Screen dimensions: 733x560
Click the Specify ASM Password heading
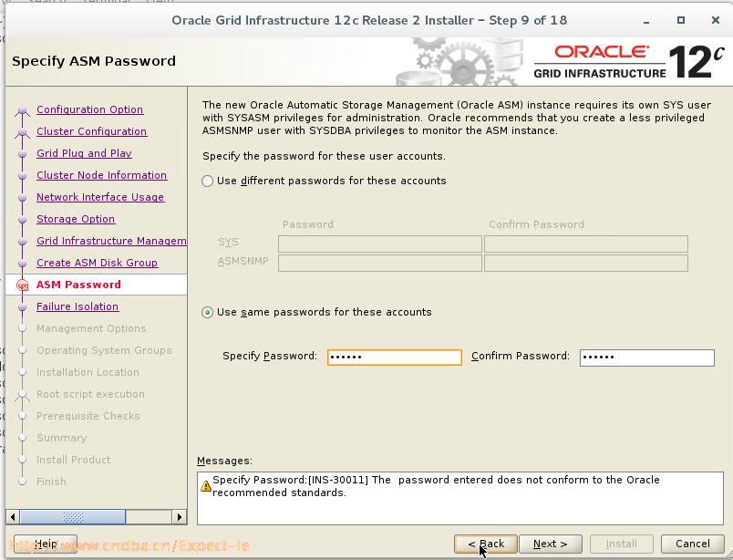(x=94, y=61)
